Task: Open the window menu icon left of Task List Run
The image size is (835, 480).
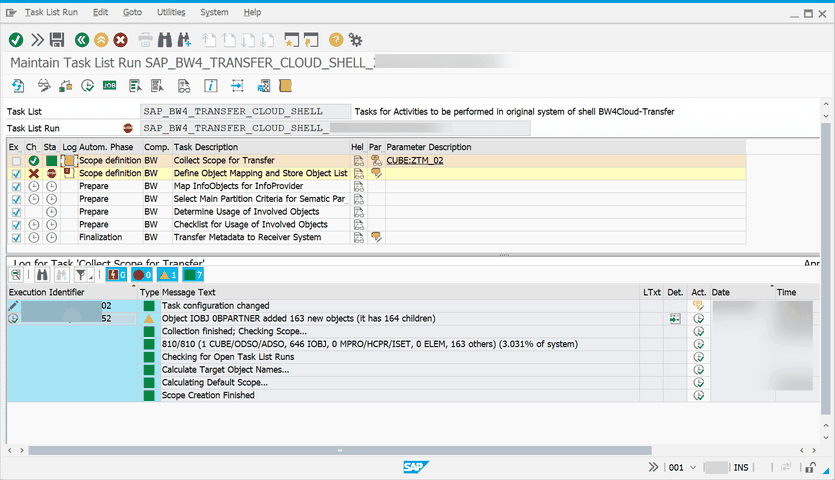Action: point(11,12)
